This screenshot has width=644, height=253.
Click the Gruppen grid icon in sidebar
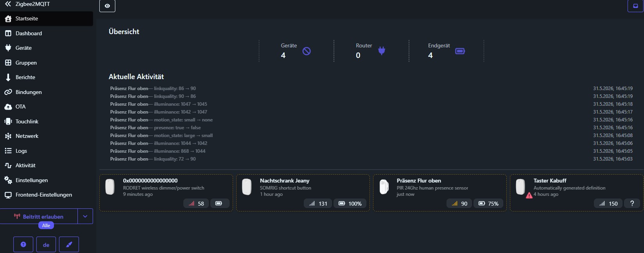8,63
